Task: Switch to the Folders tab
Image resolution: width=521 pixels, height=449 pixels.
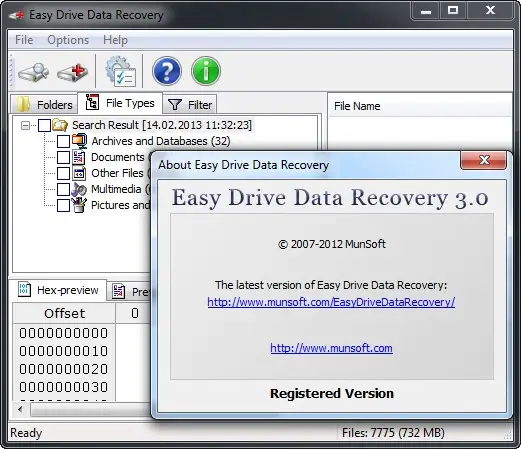Action: [x=44, y=105]
